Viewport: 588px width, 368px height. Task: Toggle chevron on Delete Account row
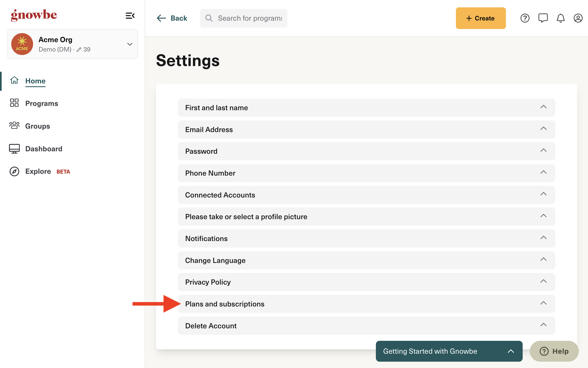tap(543, 325)
